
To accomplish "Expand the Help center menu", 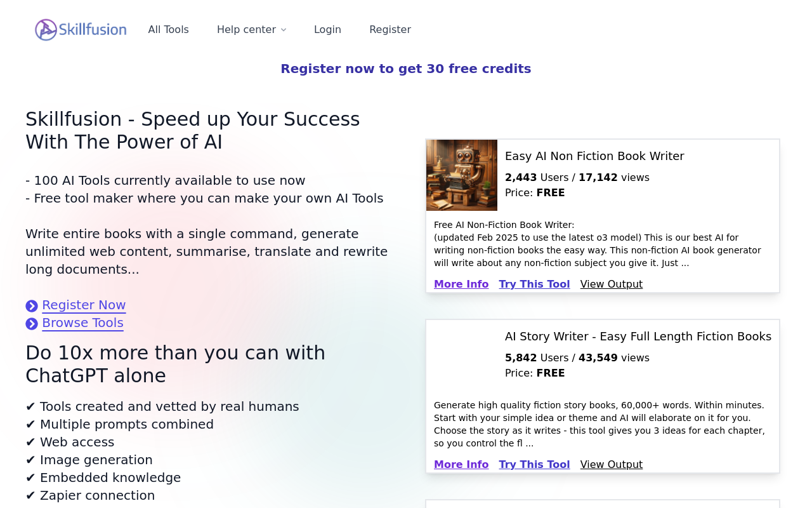I will [x=251, y=30].
